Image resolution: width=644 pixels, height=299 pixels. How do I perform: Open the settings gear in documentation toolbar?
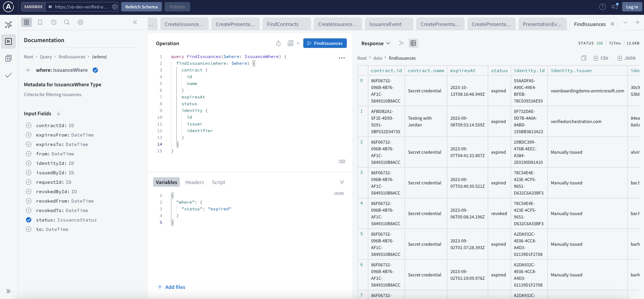80,22
